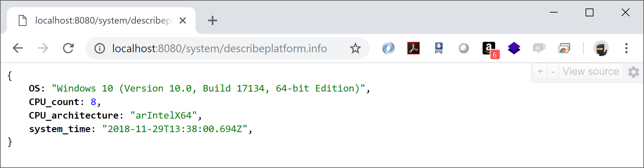The image size is (644, 168).
Task: Click the gray circle extension icon
Action: 464,48
